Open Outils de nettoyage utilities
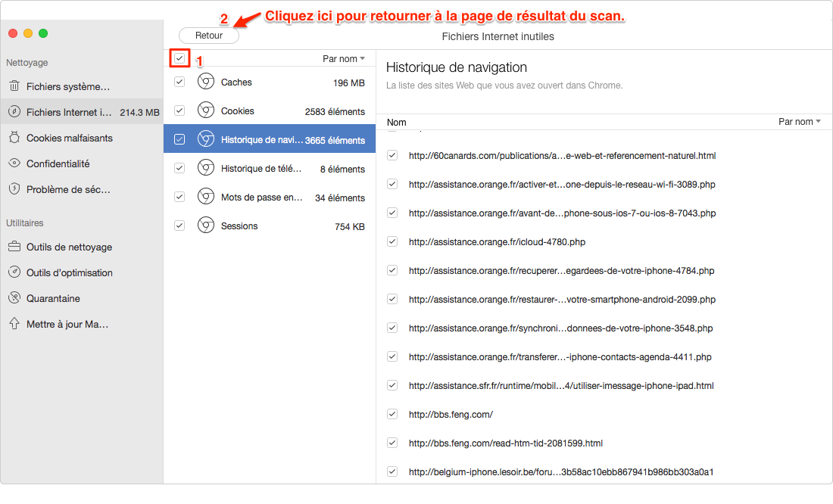 (x=81, y=247)
